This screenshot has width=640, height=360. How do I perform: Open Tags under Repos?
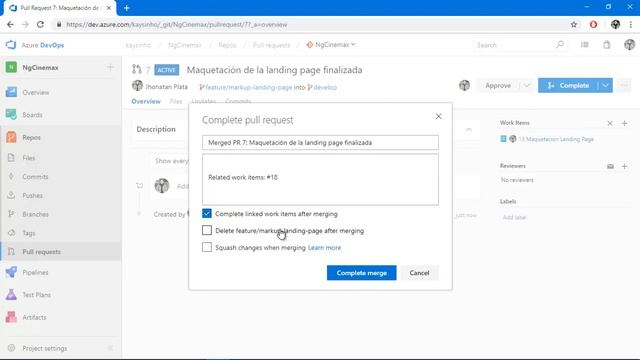[29, 233]
